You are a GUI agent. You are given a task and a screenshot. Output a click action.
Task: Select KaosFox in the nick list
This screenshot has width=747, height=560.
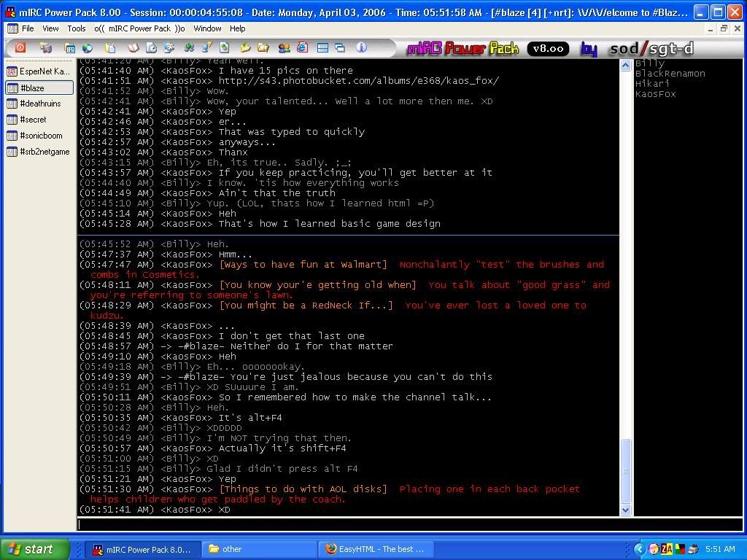(x=656, y=94)
